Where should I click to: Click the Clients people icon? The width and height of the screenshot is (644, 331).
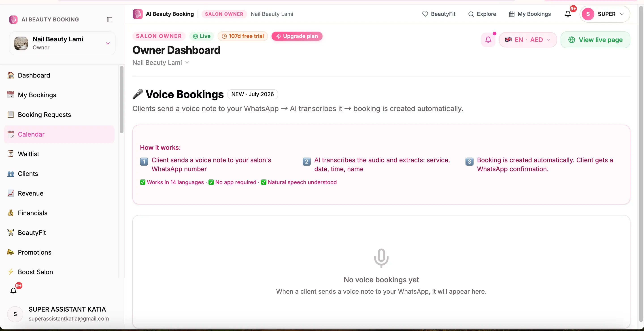pos(11,174)
